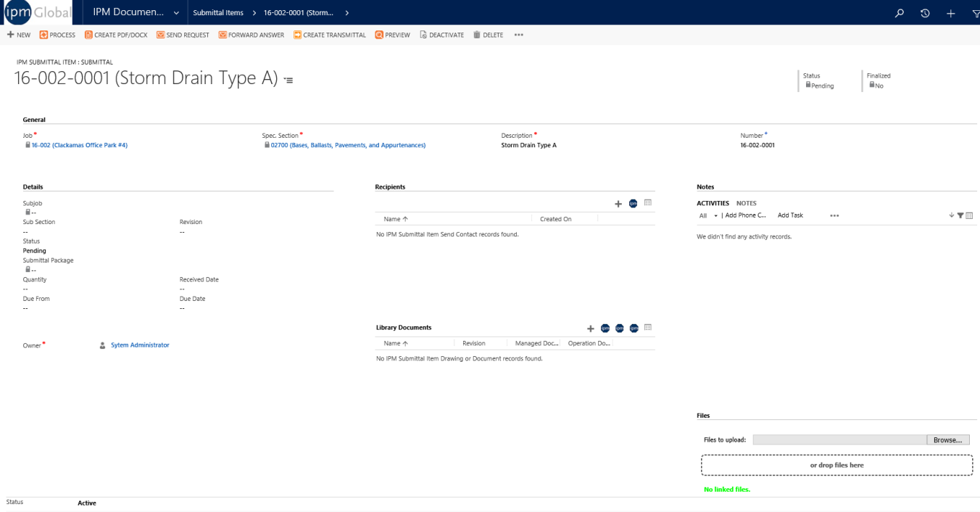The width and height of the screenshot is (980, 512).
Task: Click the Revision column header in Library Documents
Action: [x=474, y=344]
